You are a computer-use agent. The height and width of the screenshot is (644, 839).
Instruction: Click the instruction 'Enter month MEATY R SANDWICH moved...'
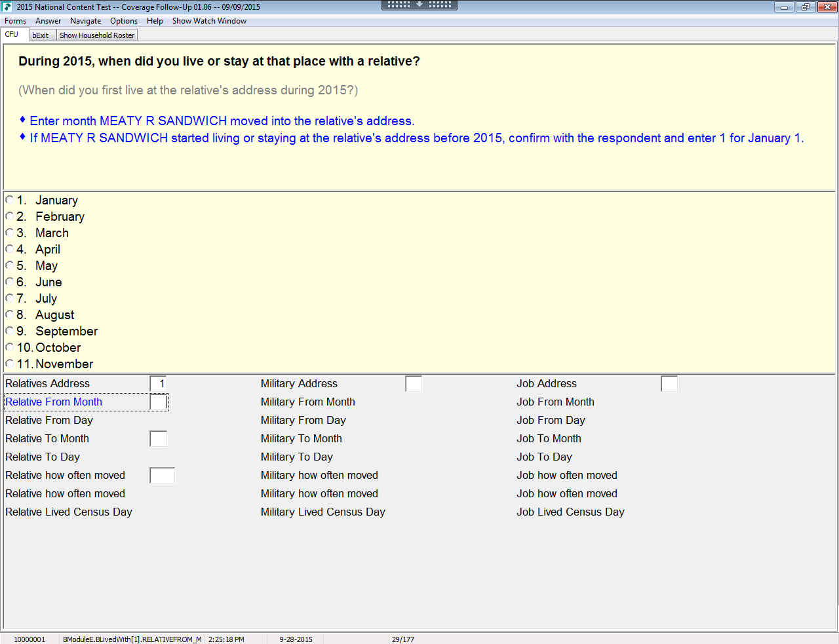222,121
